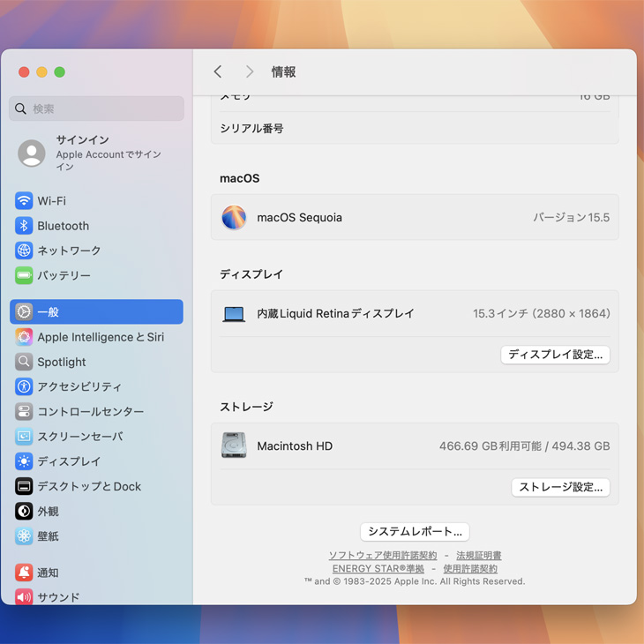644x644 pixels.
Task: Open ストレージ設定… button
Action: click(560, 487)
